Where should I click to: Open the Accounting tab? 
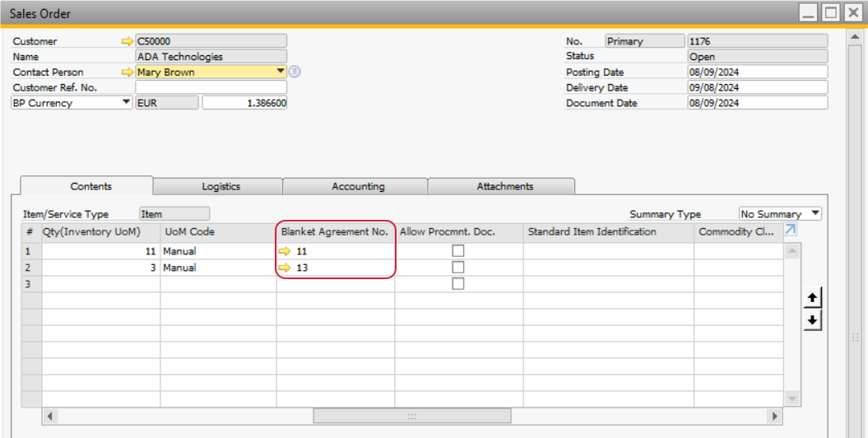coord(358,187)
